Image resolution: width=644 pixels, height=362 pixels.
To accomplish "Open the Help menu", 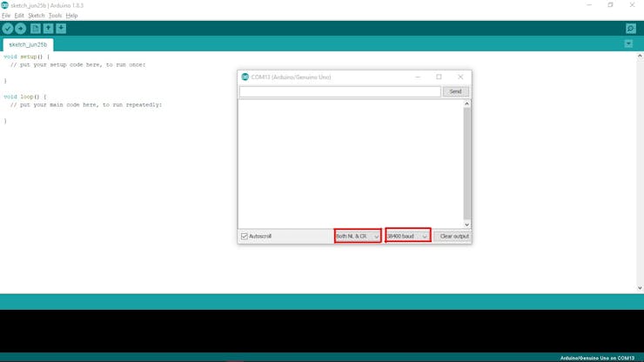I will [71, 16].
